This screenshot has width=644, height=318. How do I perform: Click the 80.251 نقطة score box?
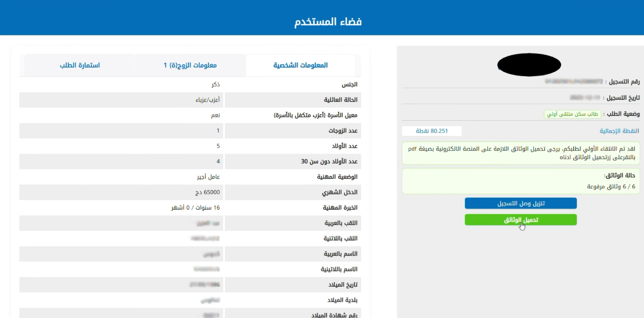pos(432,131)
